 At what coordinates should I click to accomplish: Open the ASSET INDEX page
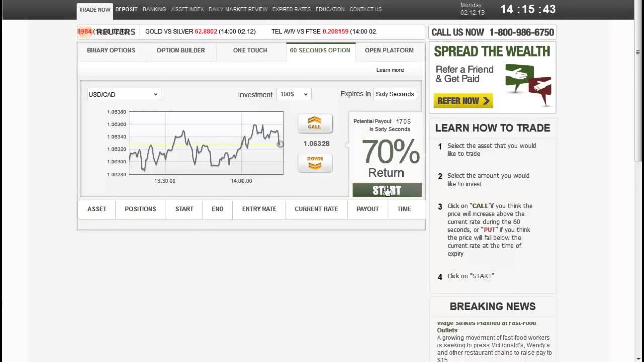(x=187, y=9)
